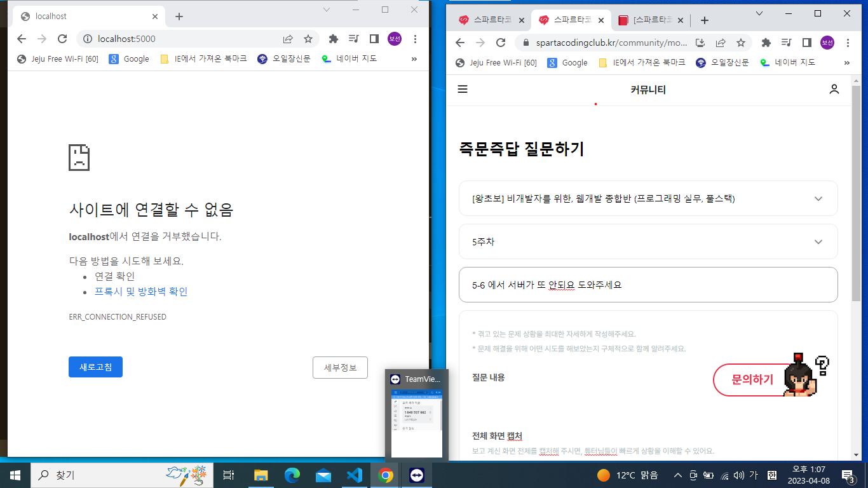Toggle side panel icon in the localhost window
Screen dimensions: 868x488
(374, 39)
